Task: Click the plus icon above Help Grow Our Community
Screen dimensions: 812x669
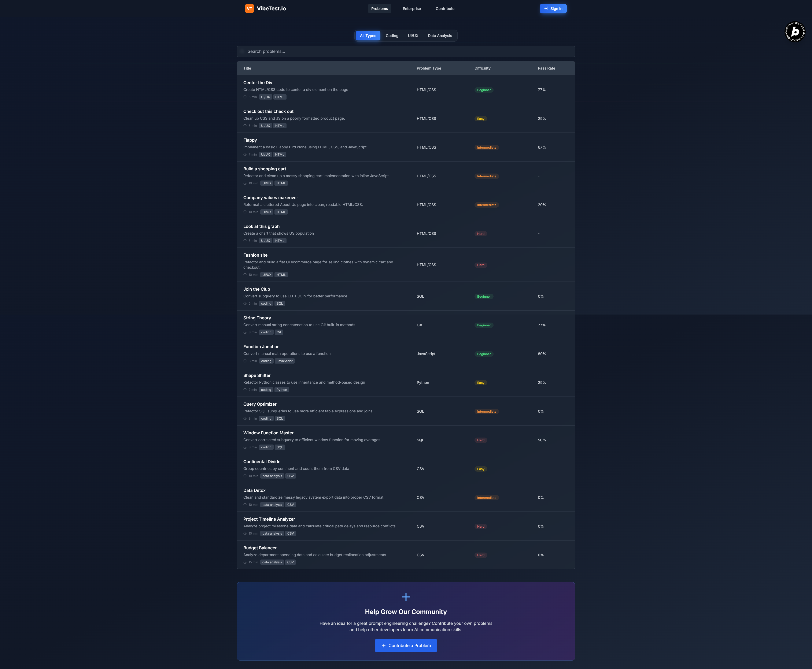Action: [406, 597]
